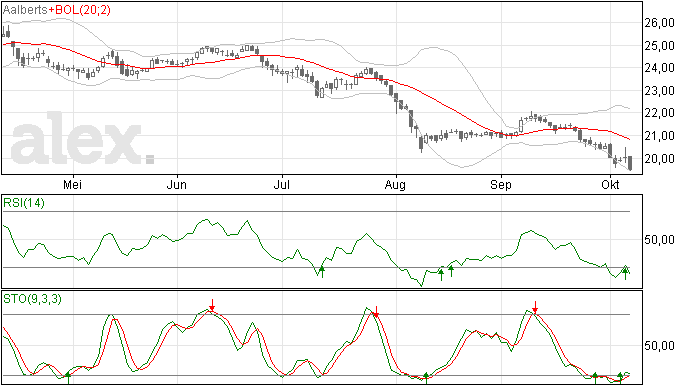Click the Jul month axis label
Image resolution: width=690 pixels, height=387 pixels.
282,184
